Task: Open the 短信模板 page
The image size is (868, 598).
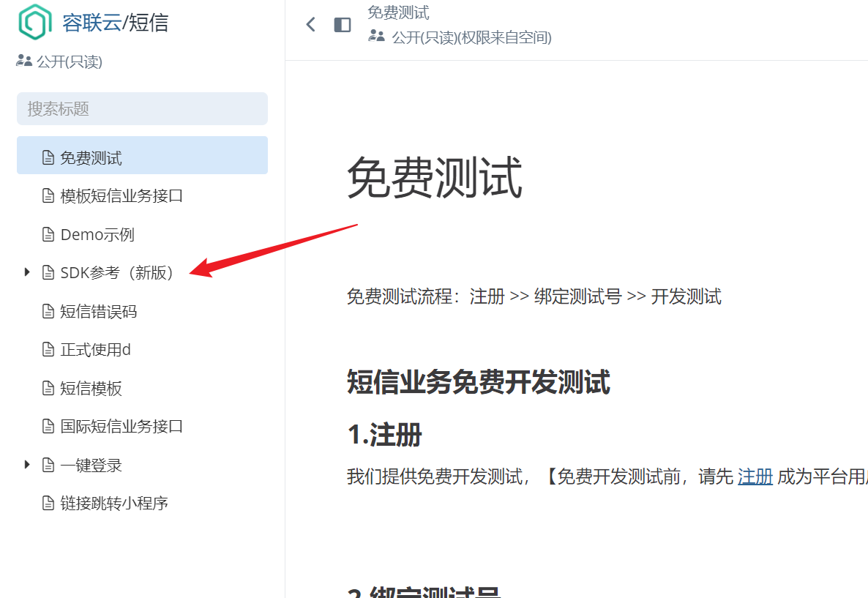Action: point(91,388)
